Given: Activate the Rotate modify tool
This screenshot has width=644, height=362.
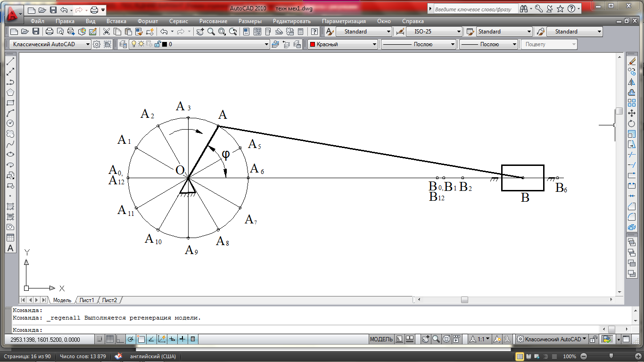Looking at the screenshot, I should click(x=632, y=123).
